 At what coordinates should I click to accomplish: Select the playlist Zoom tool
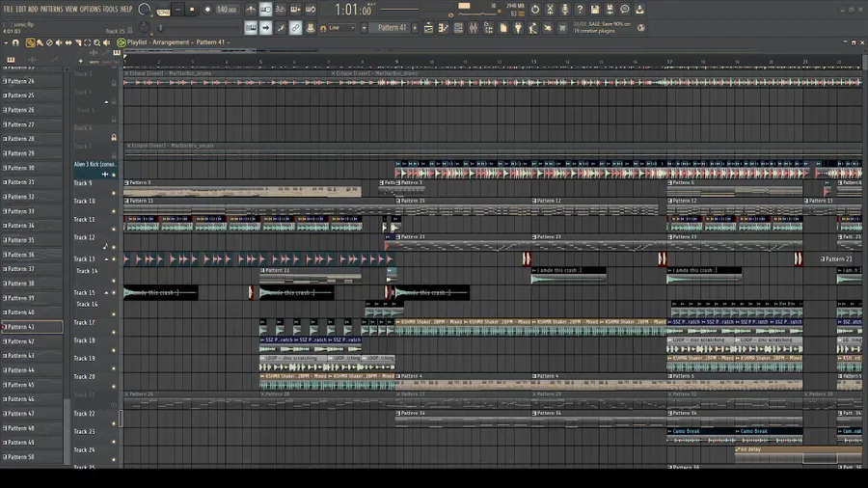point(96,42)
